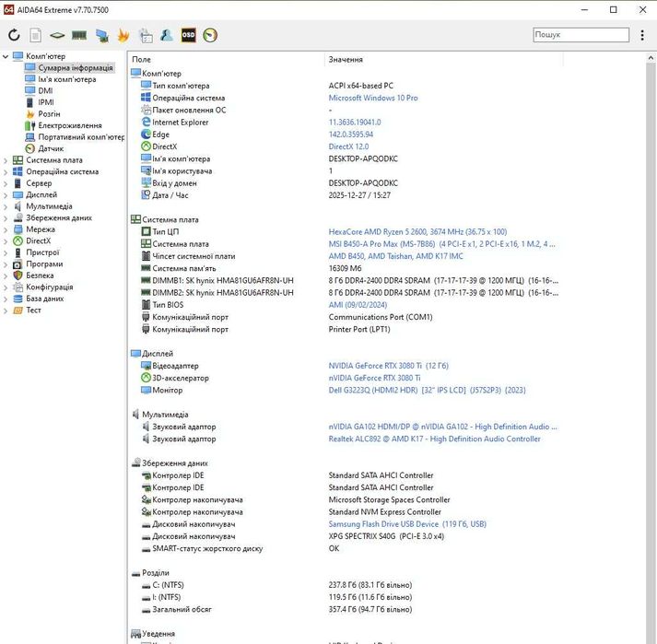Select Розгін in the sidebar tree
The width and height of the screenshot is (657, 644).
pos(49,114)
